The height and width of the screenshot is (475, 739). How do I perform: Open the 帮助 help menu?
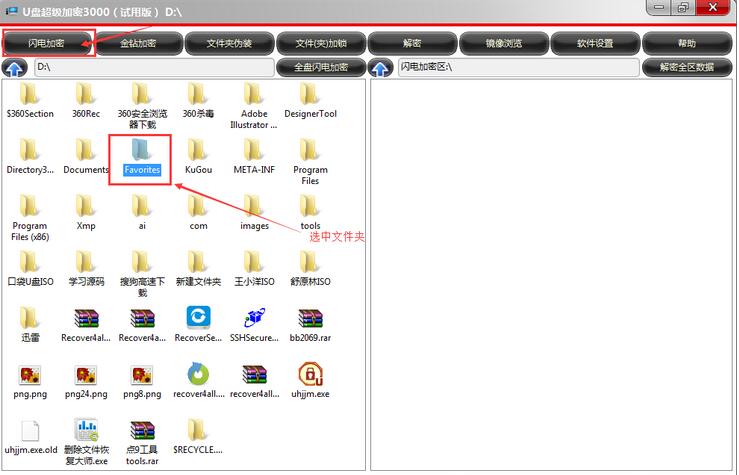(x=686, y=43)
